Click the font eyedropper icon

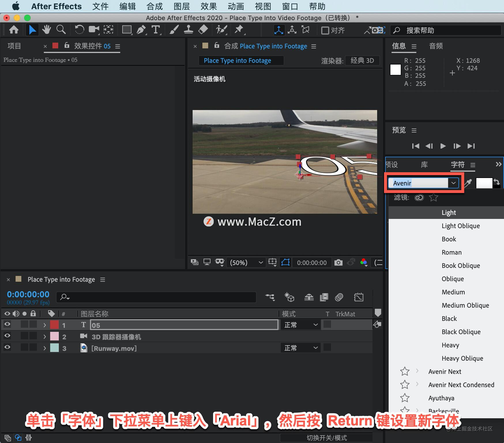coord(468,183)
